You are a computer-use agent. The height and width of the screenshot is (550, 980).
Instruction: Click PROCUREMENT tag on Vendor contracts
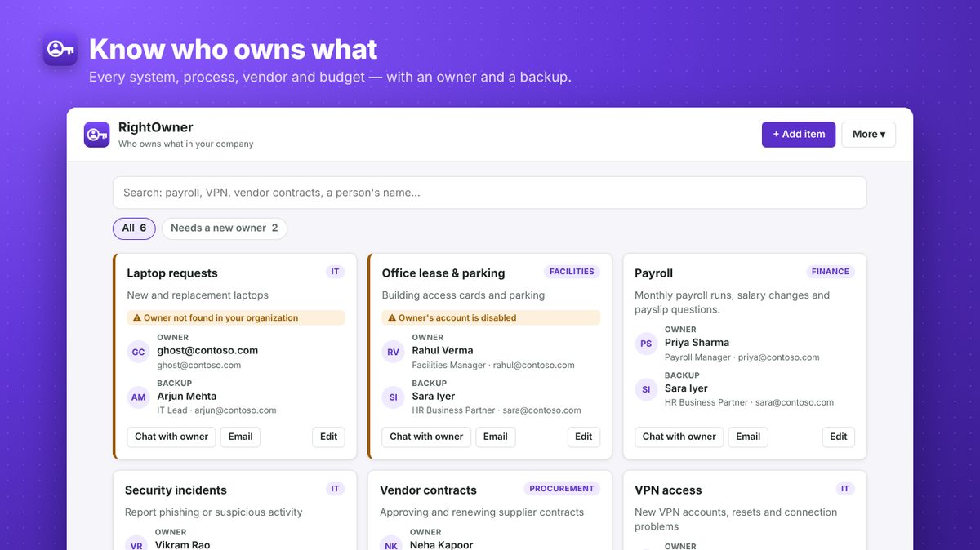click(562, 489)
